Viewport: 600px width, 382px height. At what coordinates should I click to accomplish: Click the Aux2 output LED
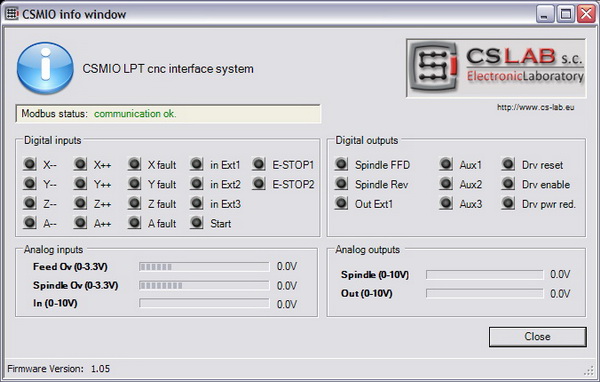446,183
